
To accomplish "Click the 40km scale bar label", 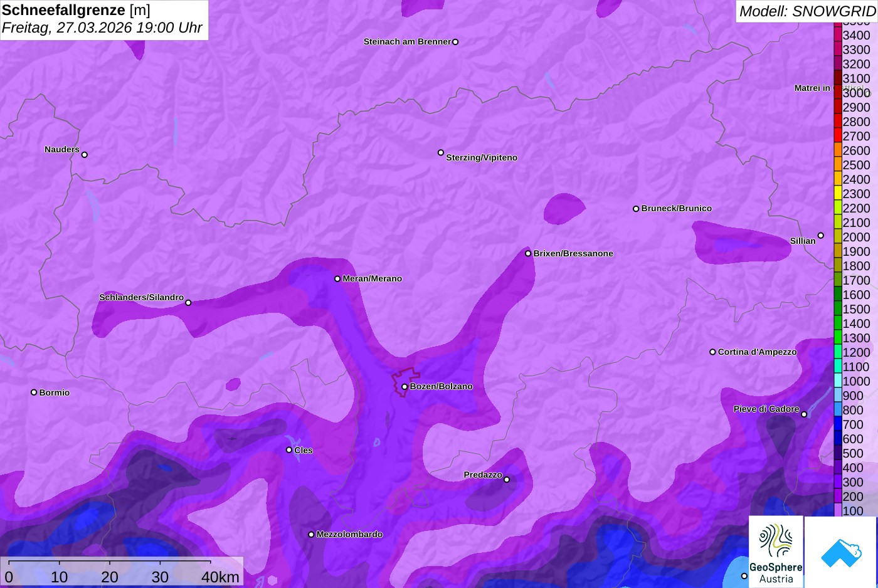I will [x=220, y=577].
